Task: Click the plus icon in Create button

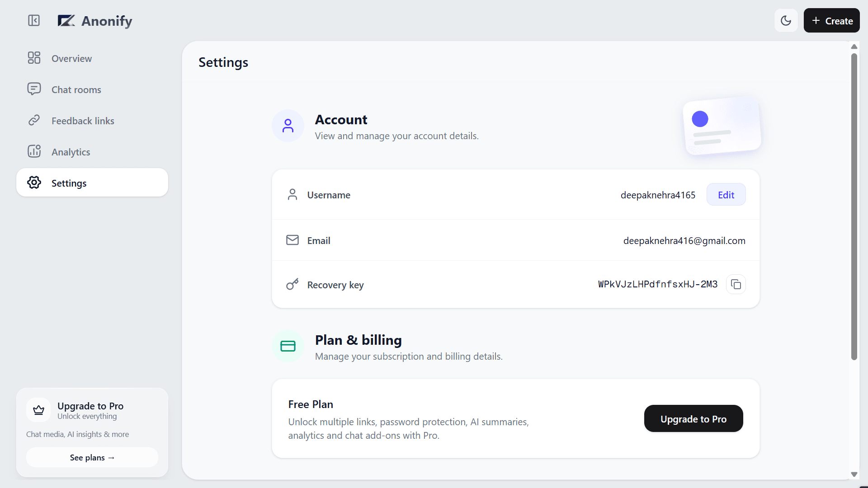Action: [x=816, y=20]
